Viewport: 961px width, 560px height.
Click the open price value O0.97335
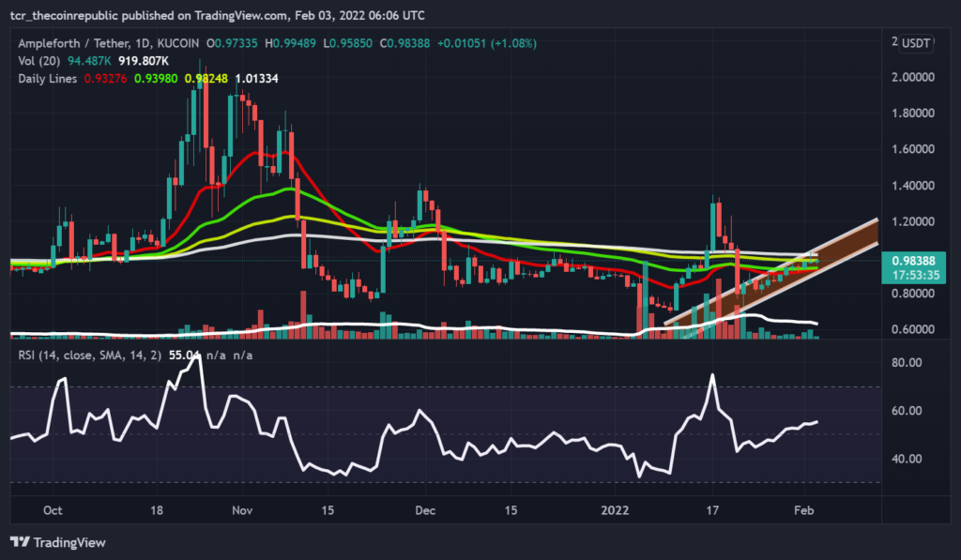click(x=232, y=43)
